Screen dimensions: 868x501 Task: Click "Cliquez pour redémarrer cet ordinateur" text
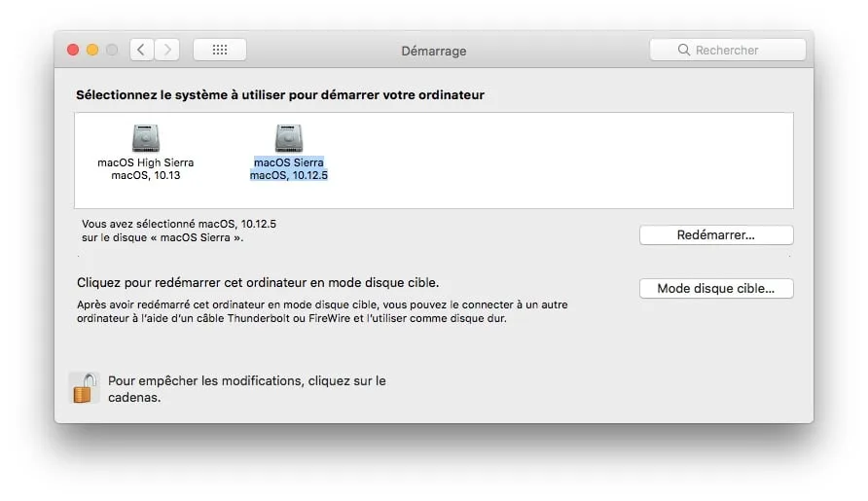click(258, 282)
